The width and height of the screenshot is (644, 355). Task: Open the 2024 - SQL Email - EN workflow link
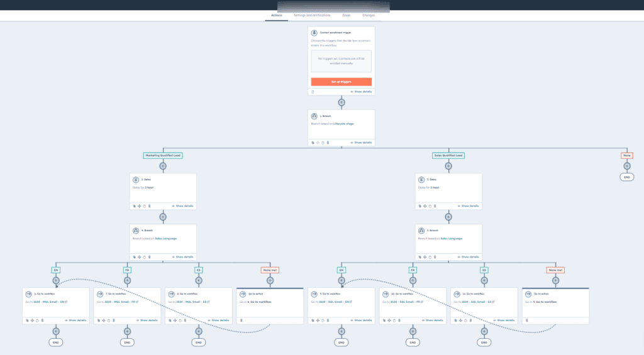335,302
